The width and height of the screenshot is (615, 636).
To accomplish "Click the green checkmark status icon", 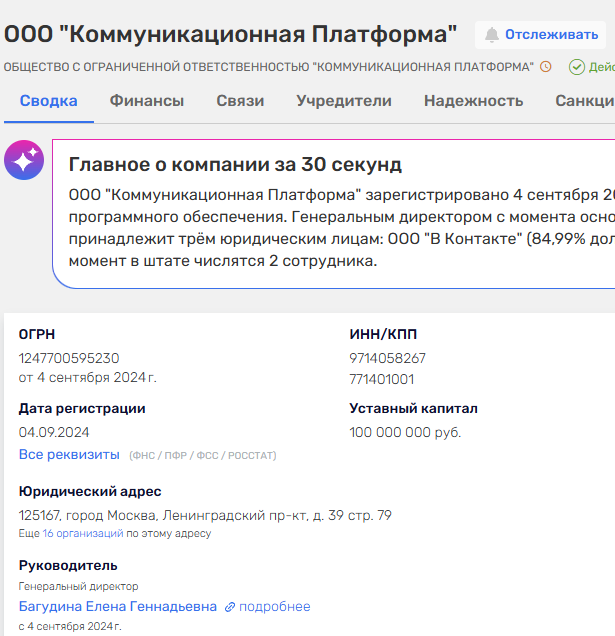I will (576, 67).
